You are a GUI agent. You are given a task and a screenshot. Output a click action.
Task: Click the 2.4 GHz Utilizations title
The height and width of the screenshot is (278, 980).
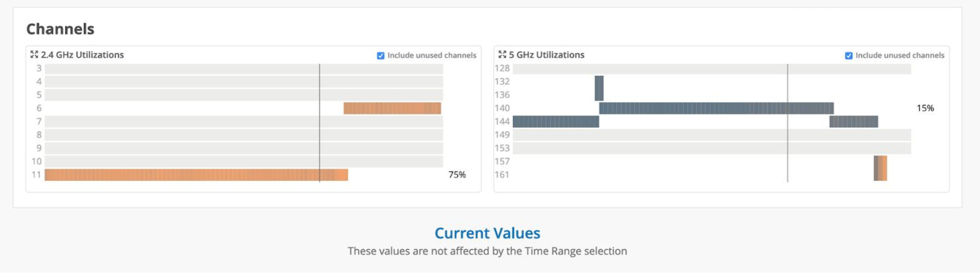click(82, 55)
